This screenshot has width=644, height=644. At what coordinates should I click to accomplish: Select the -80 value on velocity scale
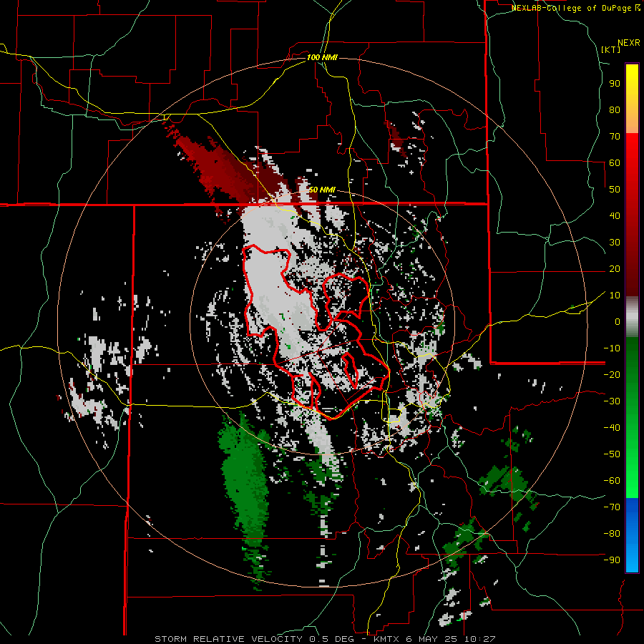613,534
